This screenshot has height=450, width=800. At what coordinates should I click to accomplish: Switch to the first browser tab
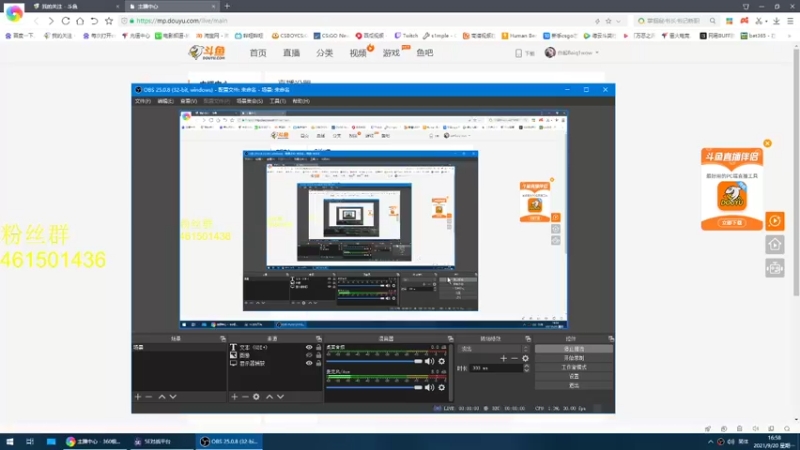coord(74,6)
